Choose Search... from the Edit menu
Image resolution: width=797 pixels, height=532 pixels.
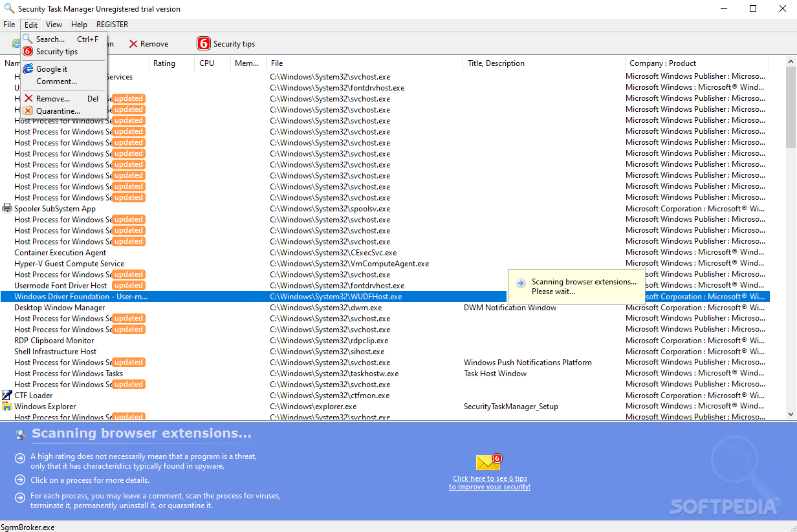[x=63, y=39]
